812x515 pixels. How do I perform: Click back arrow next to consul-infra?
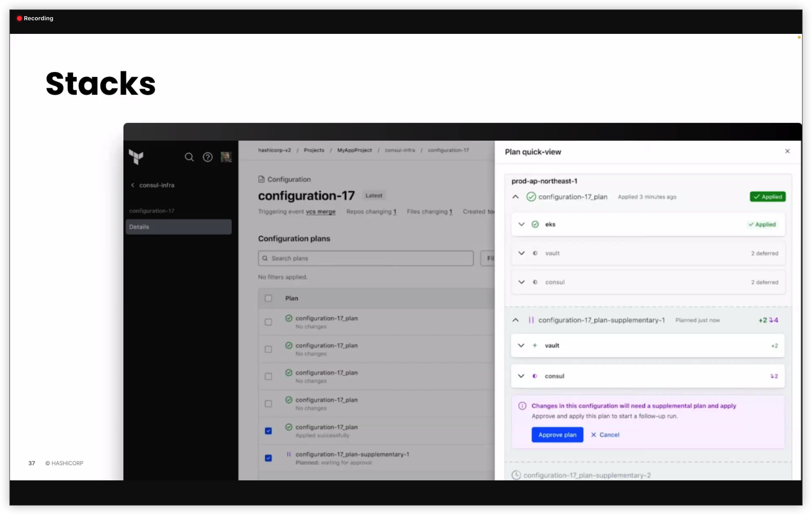click(x=132, y=185)
